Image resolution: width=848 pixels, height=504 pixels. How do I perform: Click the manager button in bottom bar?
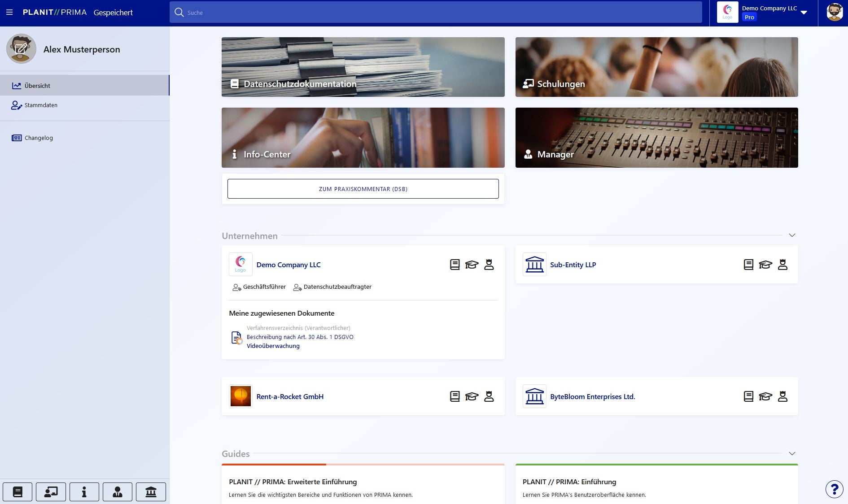pos(118,492)
